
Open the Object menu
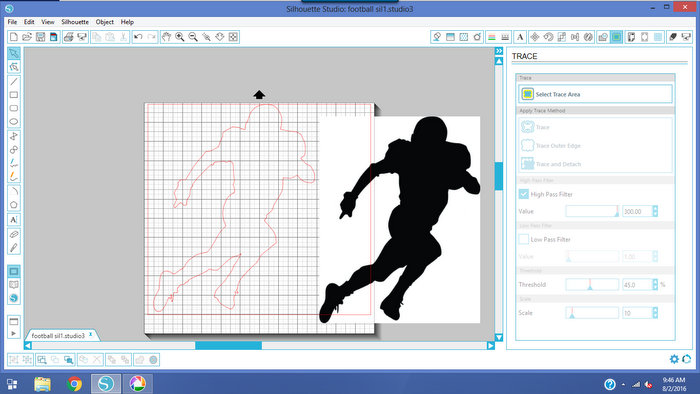(x=104, y=22)
